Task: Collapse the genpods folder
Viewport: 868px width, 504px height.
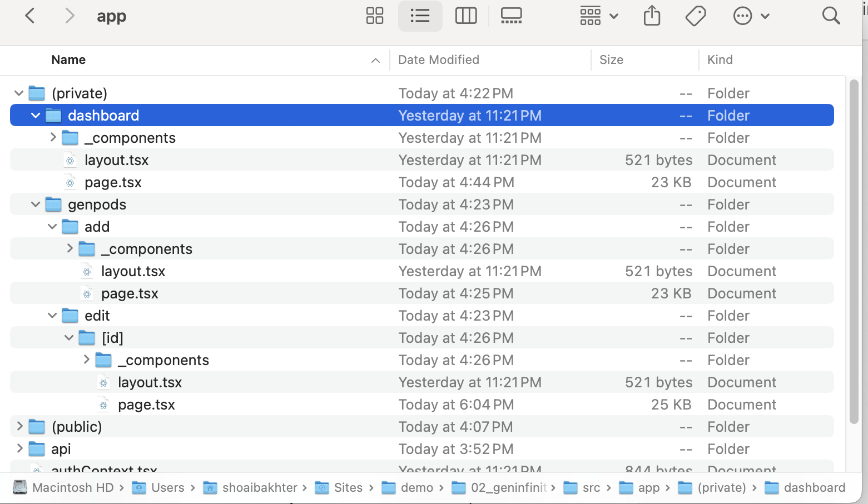Action: point(36,204)
